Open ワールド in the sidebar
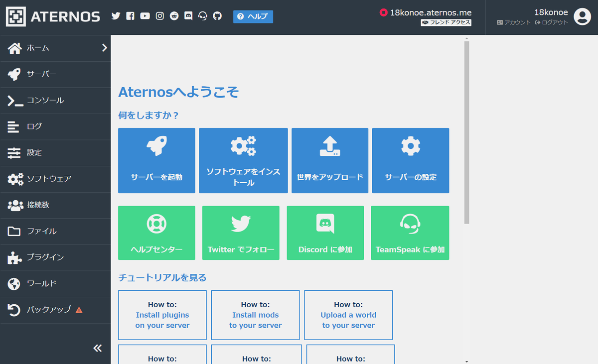 click(x=55, y=284)
